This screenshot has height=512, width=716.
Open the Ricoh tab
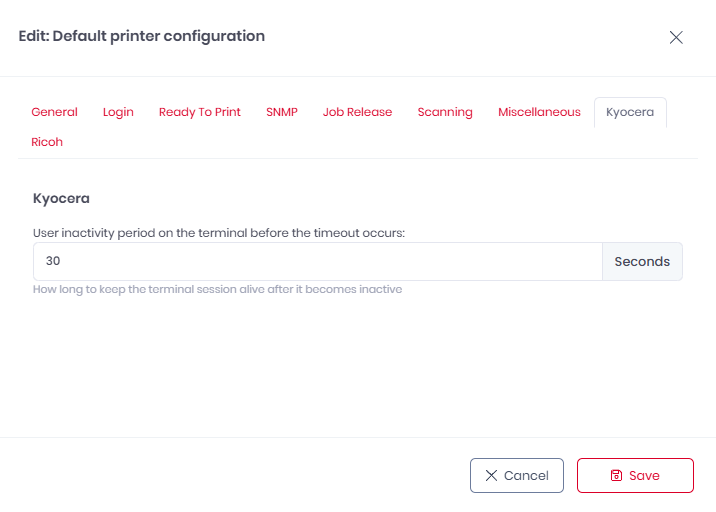click(x=47, y=142)
